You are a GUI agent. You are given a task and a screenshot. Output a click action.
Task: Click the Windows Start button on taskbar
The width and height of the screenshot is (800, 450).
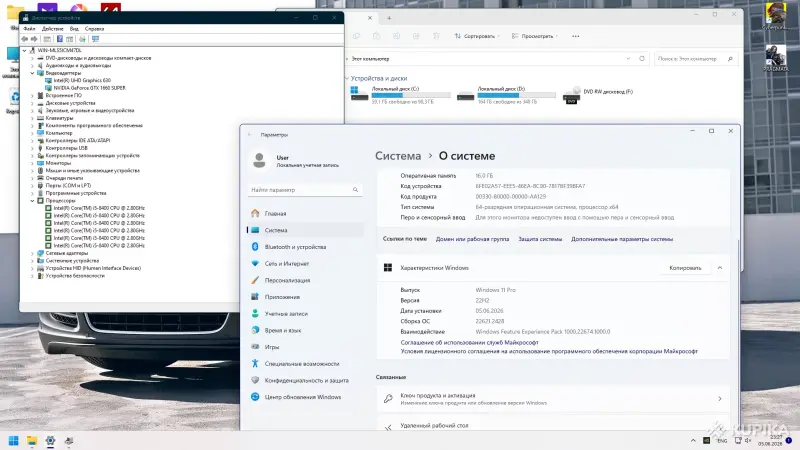point(14,441)
